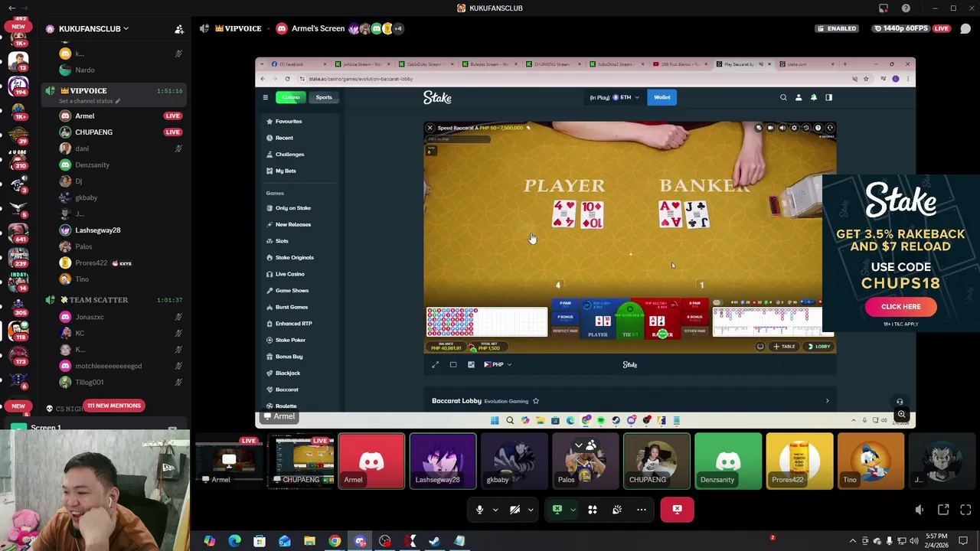
Task: Disconnect from the voice call
Action: [677, 510]
